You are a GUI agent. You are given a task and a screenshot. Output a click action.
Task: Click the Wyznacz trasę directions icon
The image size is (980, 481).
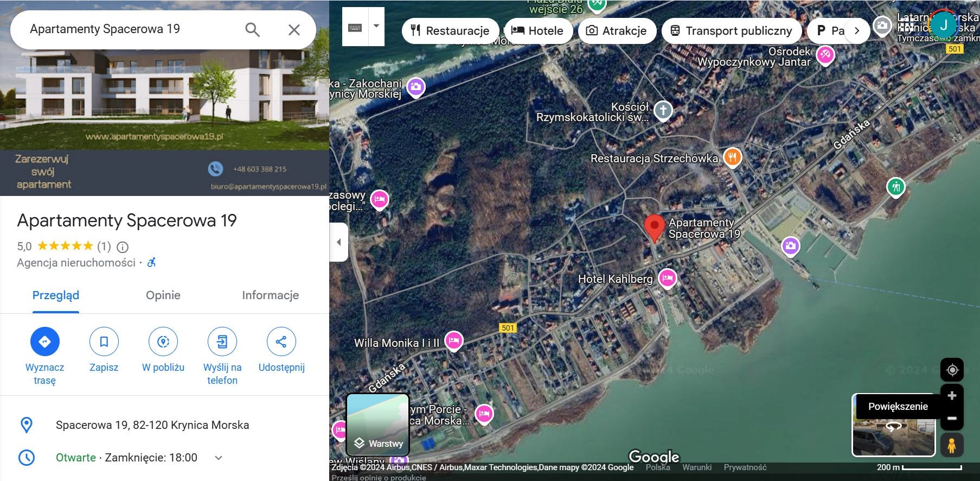pos(45,341)
